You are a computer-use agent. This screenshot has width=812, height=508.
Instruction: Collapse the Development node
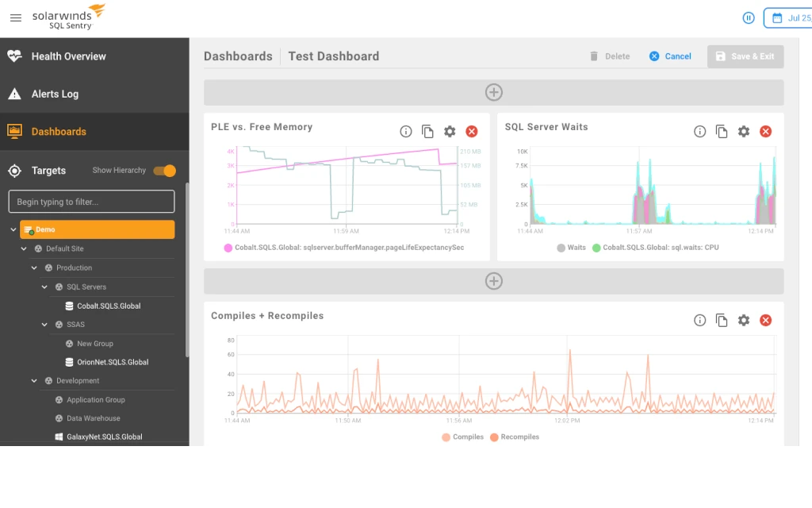tap(33, 381)
